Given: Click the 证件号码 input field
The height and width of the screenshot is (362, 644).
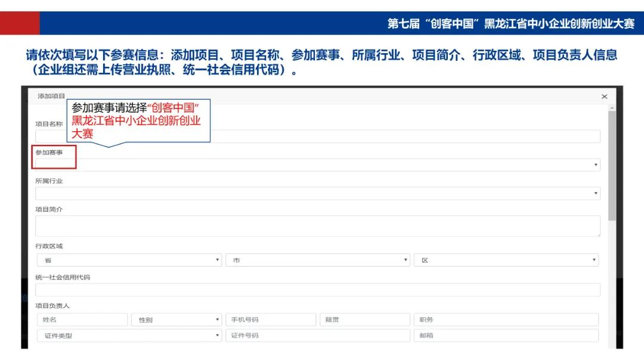Looking at the screenshot, I should (317, 336).
